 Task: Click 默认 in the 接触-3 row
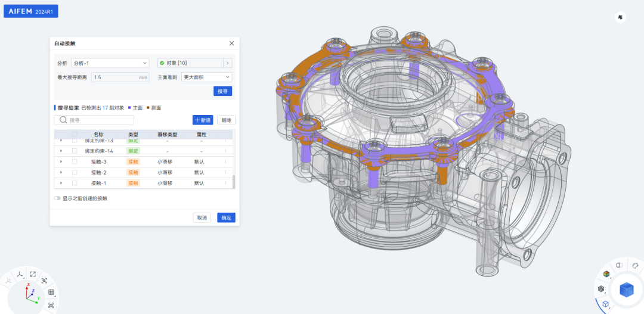199,161
